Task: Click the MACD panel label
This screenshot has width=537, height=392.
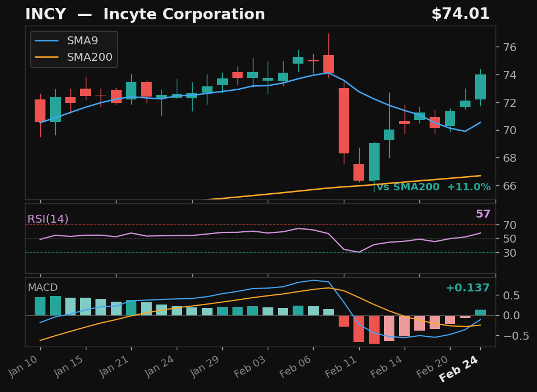Action: 43,287
